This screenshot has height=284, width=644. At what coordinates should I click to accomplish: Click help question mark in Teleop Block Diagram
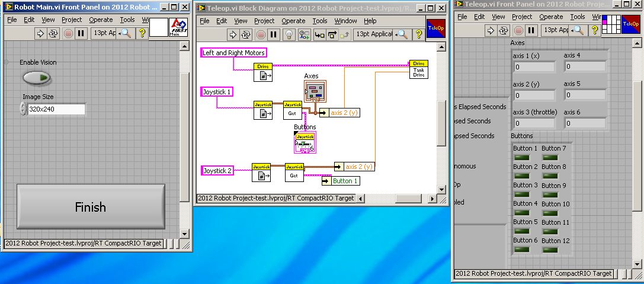tap(418, 34)
